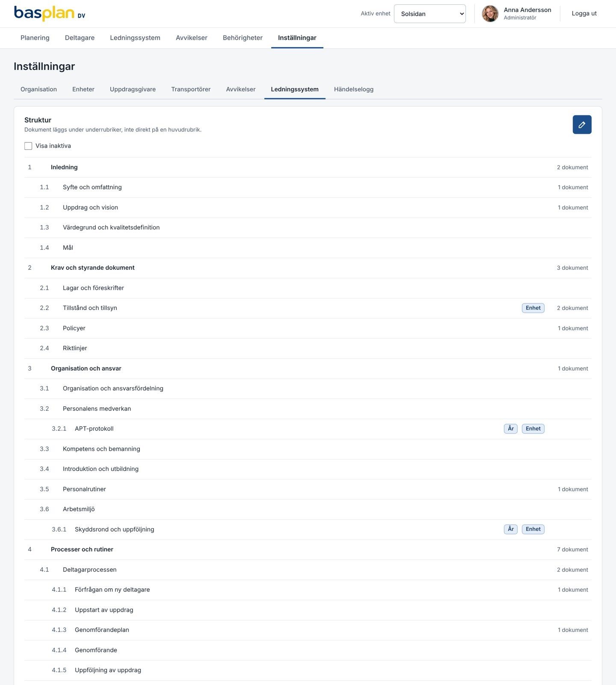Go to the Deltagare page
This screenshot has height=685, width=616.
coord(80,38)
